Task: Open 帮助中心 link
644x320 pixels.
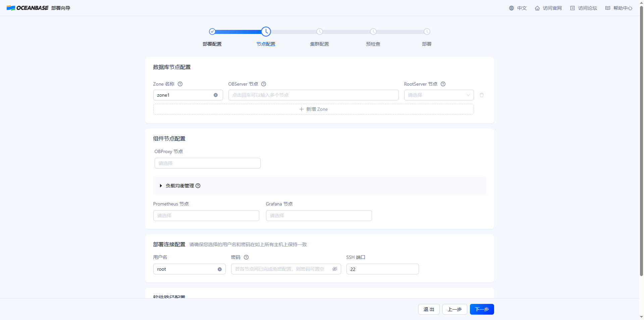Action: 623,8
